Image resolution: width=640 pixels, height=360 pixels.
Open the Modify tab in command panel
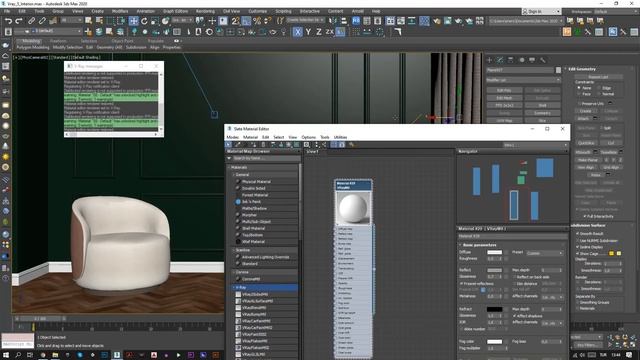[500, 60]
